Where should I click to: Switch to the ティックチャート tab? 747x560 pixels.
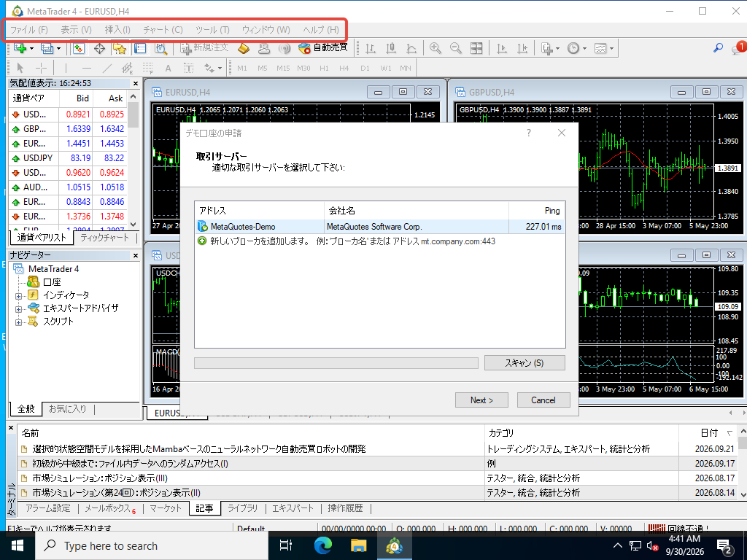coord(104,237)
